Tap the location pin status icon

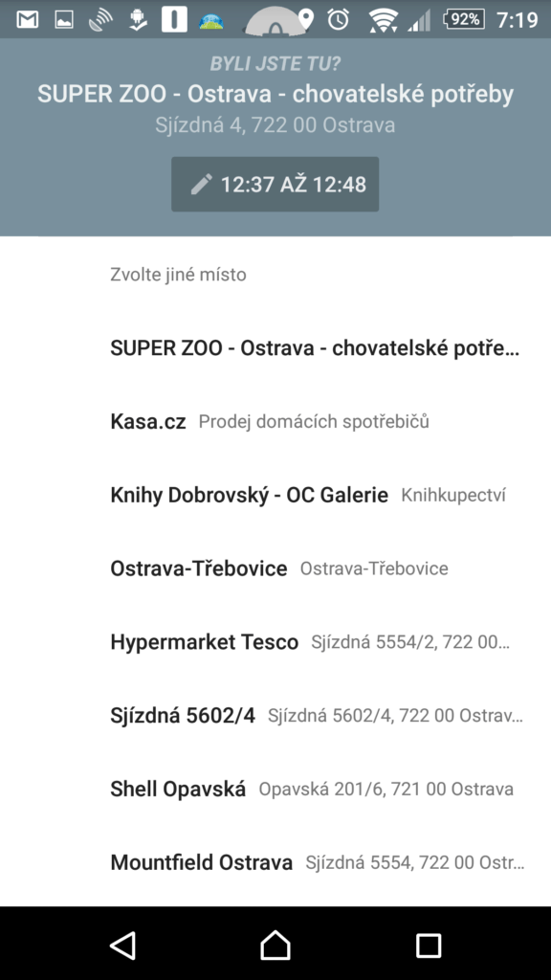tap(305, 19)
